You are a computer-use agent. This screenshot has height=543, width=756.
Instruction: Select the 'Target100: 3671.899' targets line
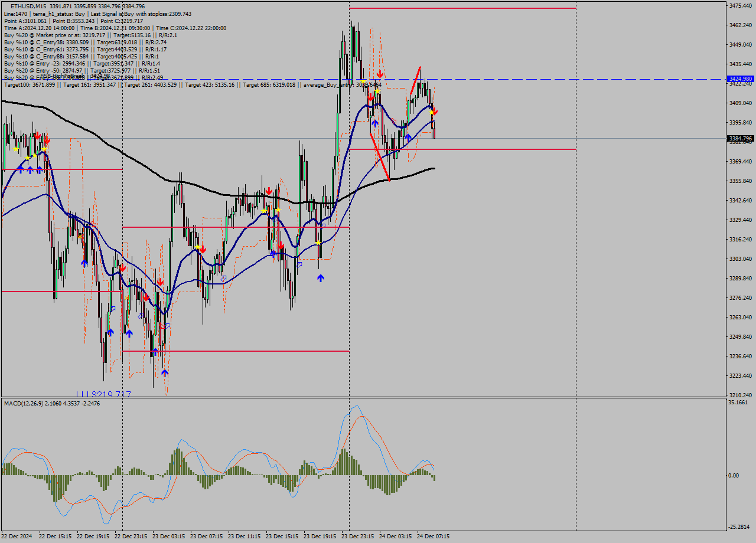pos(193,85)
